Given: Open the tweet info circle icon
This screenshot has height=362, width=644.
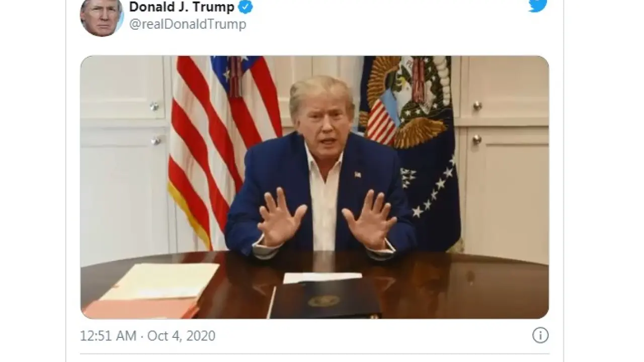Looking at the screenshot, I should tap(540, 335).
